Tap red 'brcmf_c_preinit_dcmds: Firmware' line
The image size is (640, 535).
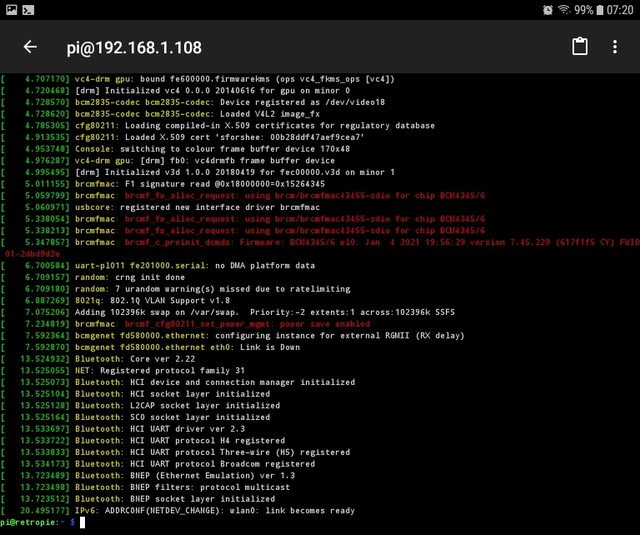click(x=320, y=242)
